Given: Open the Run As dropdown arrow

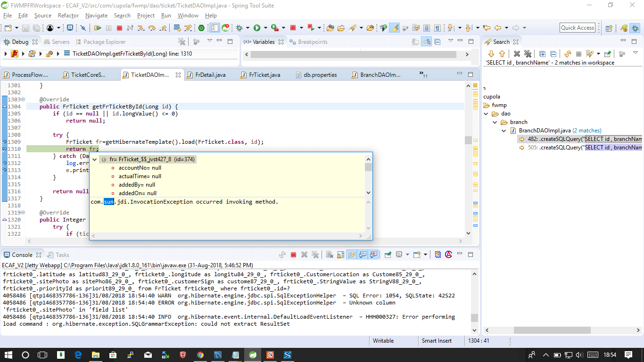Looking at the screenshot, I should [265, 28].
